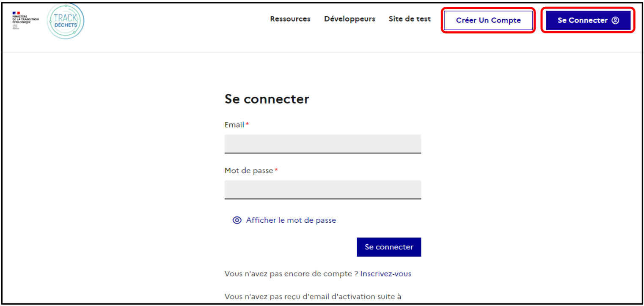Click the header Se Connecter button text
Image resolution: width=644 pixels, height=306 pixels.
tap(582, 20)
